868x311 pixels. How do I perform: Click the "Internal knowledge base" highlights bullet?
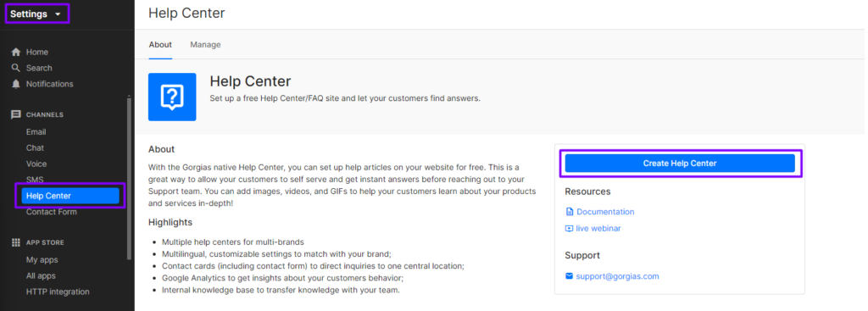click(281, 290)
